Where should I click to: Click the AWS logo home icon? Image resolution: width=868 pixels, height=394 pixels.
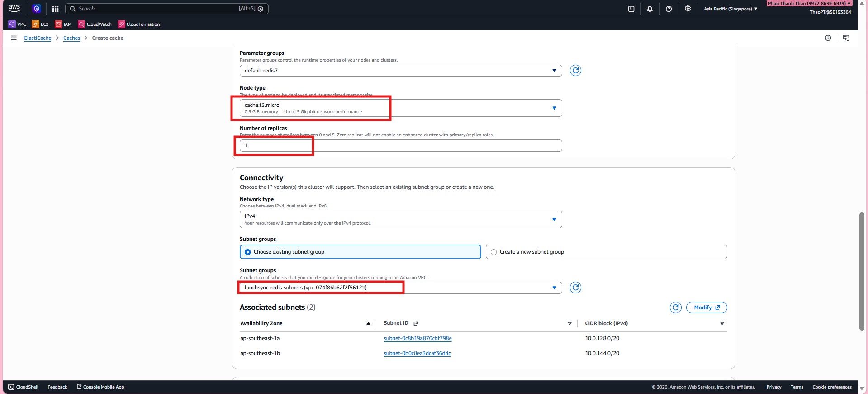(14, 8)
